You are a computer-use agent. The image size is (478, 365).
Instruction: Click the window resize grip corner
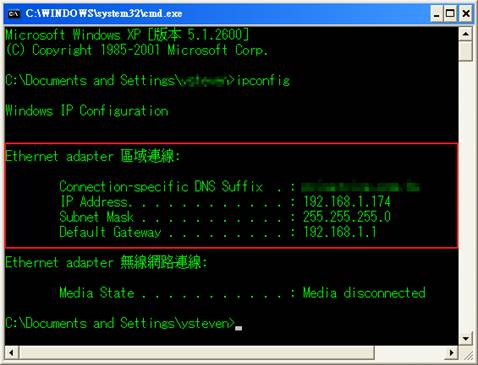(x=468, y=354)
